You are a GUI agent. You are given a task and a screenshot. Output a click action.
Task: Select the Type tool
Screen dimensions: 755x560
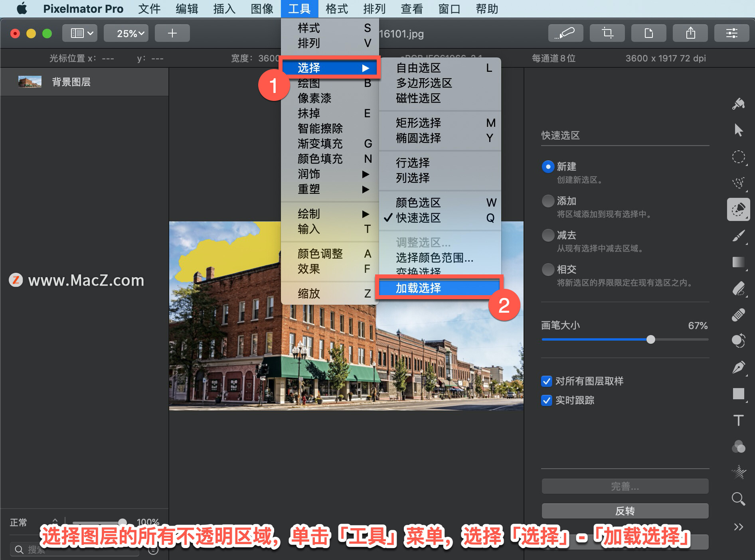click(739, 420)
